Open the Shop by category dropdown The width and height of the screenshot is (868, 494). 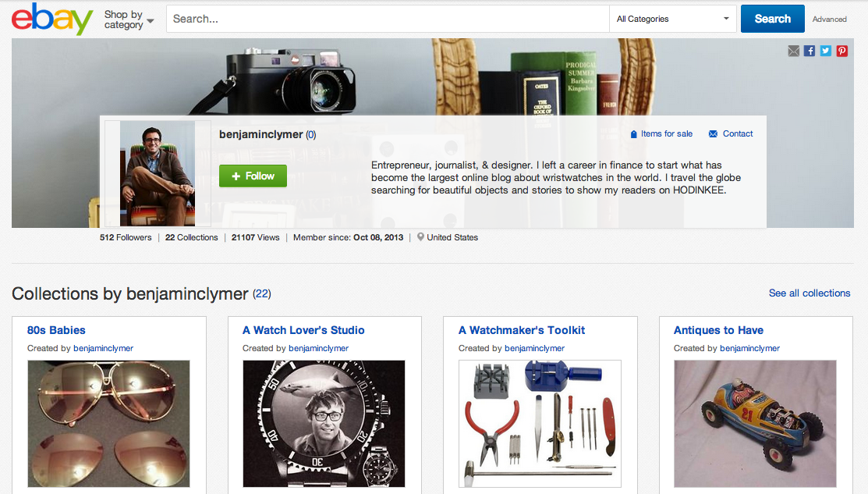(129, 20)
